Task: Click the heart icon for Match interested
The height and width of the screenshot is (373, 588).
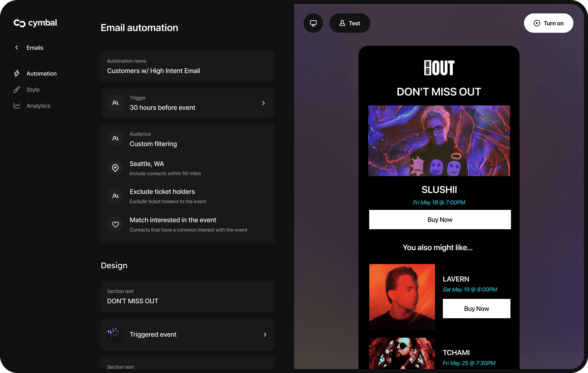Action: coord(115,224)
